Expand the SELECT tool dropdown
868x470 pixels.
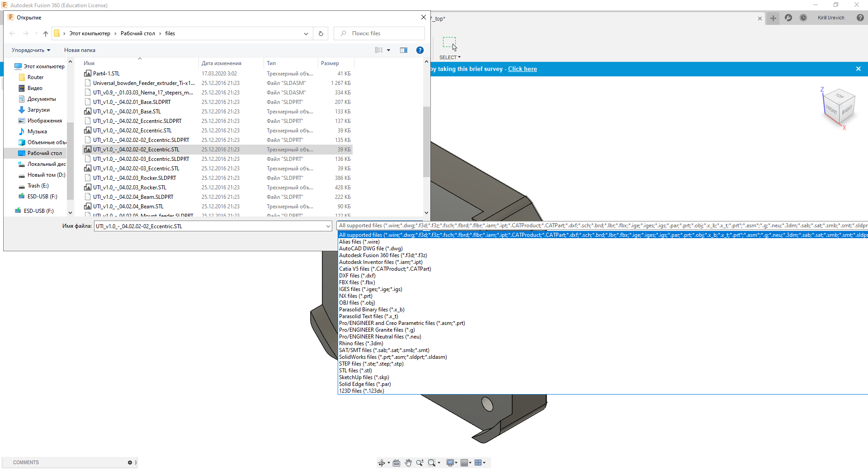pyautogui.click(x=450, y=57)
